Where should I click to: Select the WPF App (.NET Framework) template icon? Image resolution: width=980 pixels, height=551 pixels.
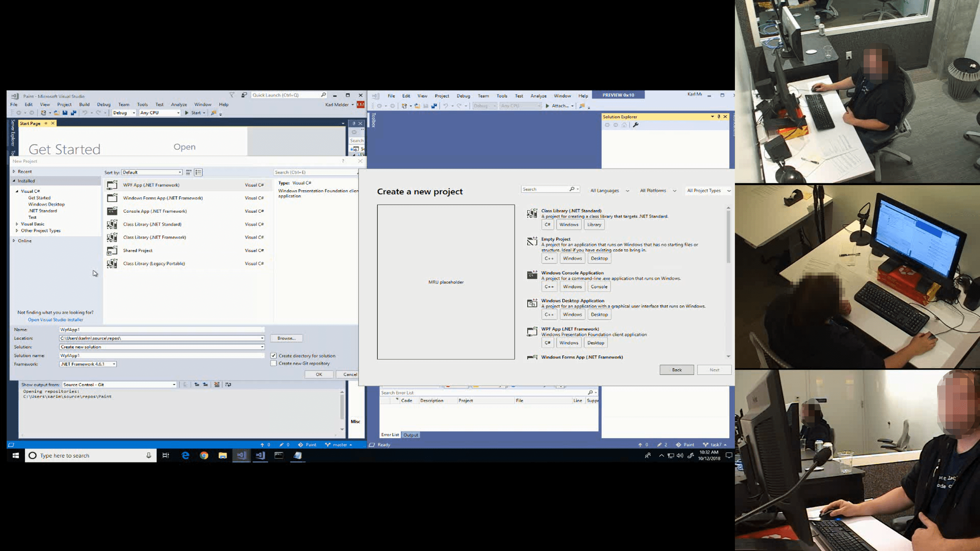point(112,185)
